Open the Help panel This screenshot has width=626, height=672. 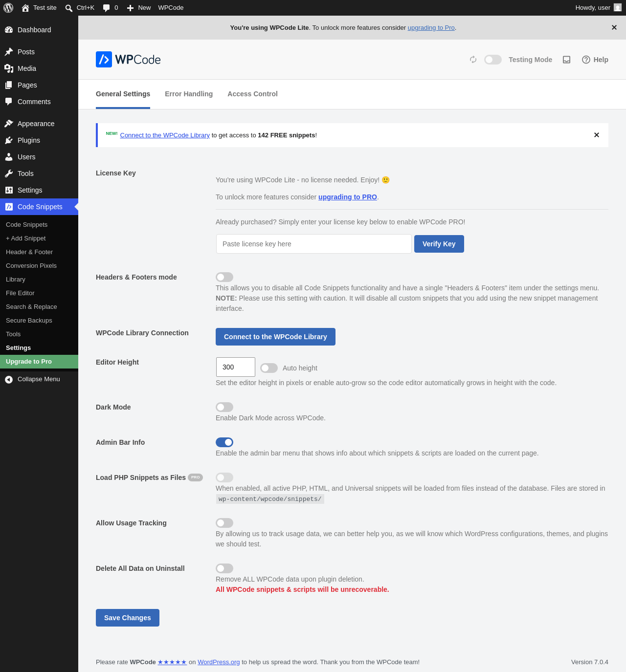click(595, 60)
